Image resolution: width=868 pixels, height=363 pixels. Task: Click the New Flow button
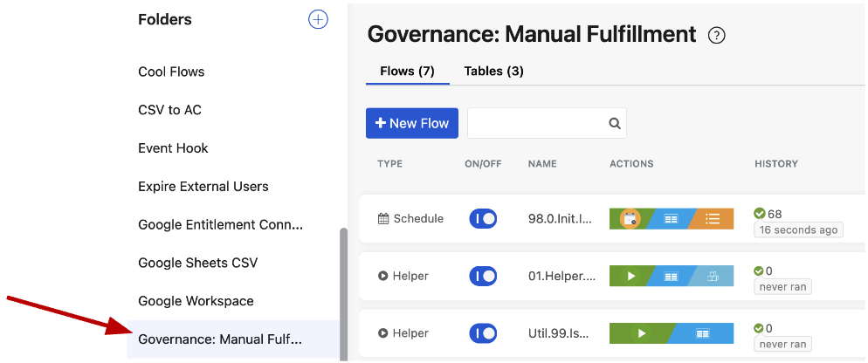click(411, 124)
